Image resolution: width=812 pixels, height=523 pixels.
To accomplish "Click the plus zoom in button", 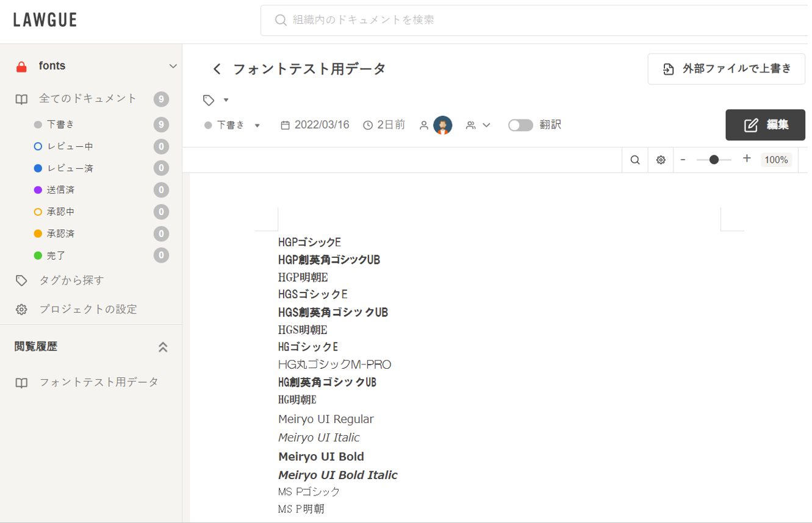I will pos(747,159).
